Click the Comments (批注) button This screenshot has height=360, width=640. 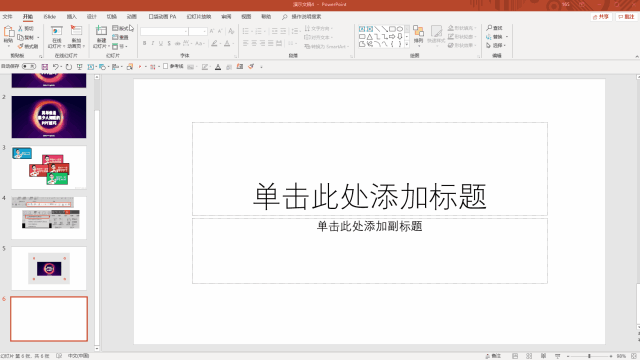tap(627, 17)
